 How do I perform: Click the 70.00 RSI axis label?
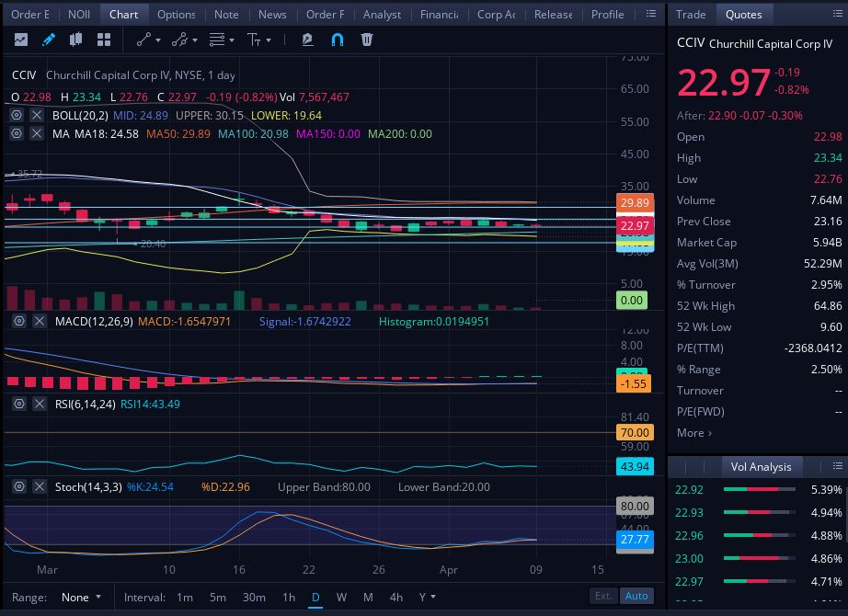coord(635,432)
